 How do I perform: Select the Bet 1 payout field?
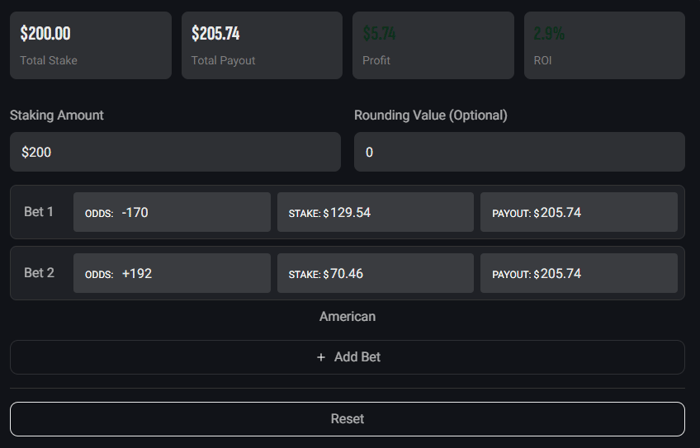(579, 212)
